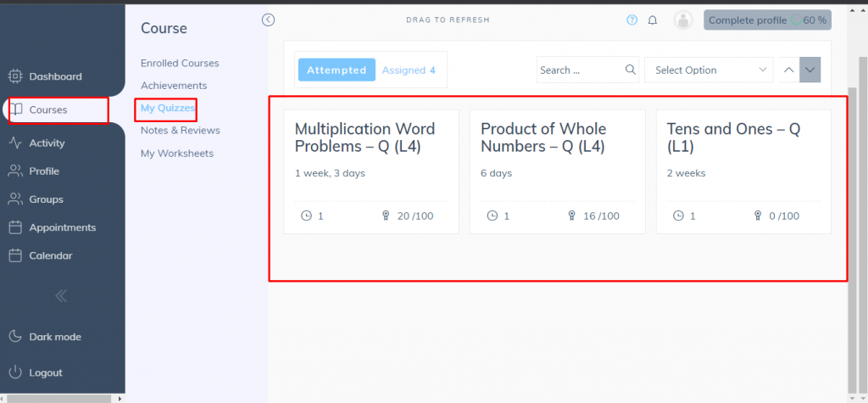Click the notification bell icon
Viewport: 868px width, 403px height.
653,20
